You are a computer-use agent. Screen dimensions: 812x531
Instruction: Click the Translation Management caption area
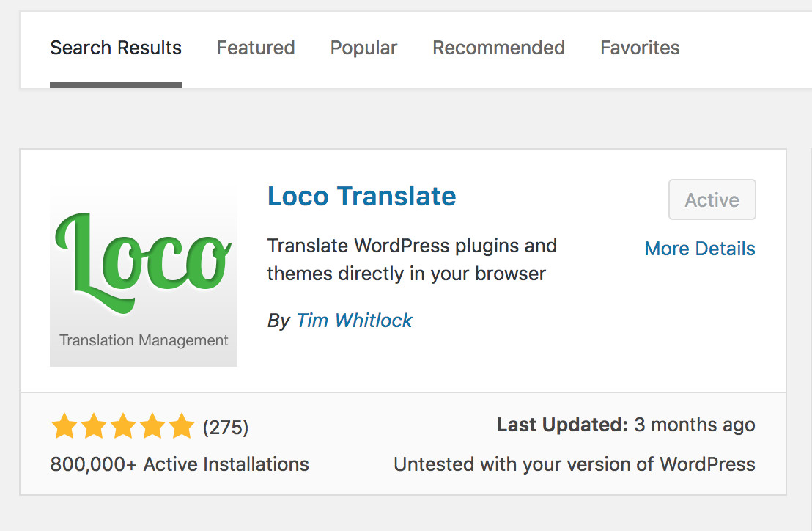143,340
